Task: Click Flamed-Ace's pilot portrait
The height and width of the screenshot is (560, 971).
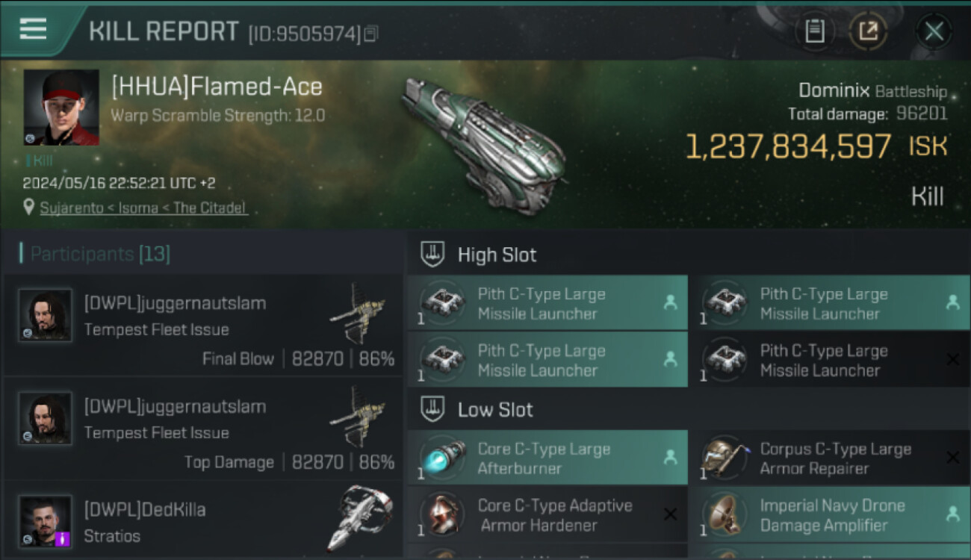Action: (61, 108)
